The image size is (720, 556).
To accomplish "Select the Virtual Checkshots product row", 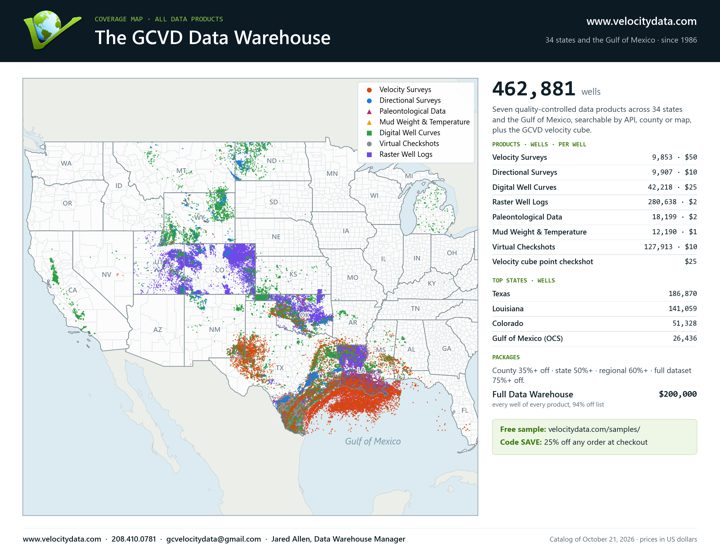I will (x=594, y=247).
